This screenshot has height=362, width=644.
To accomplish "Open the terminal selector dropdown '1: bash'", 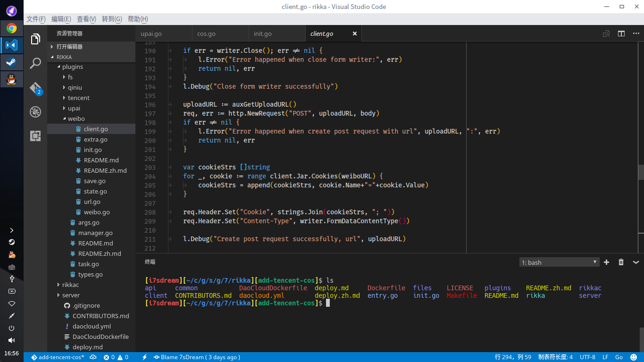I will [x=559, y=262].
